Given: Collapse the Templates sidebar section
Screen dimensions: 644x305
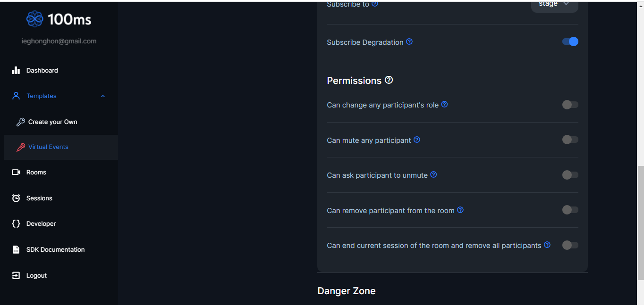Looking at the screenshot, I should 103,96.
